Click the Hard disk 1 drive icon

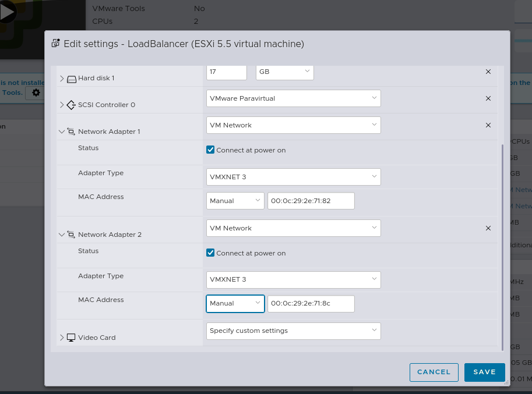[72, 79]
